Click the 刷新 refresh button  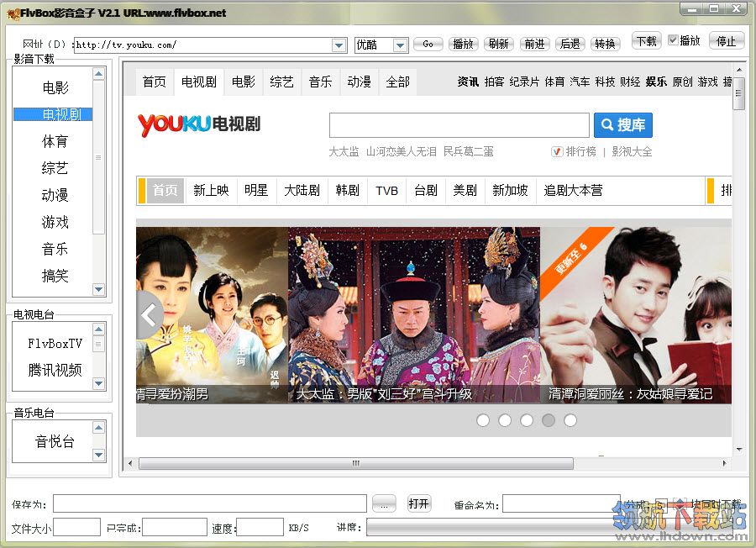coord(498,45)
